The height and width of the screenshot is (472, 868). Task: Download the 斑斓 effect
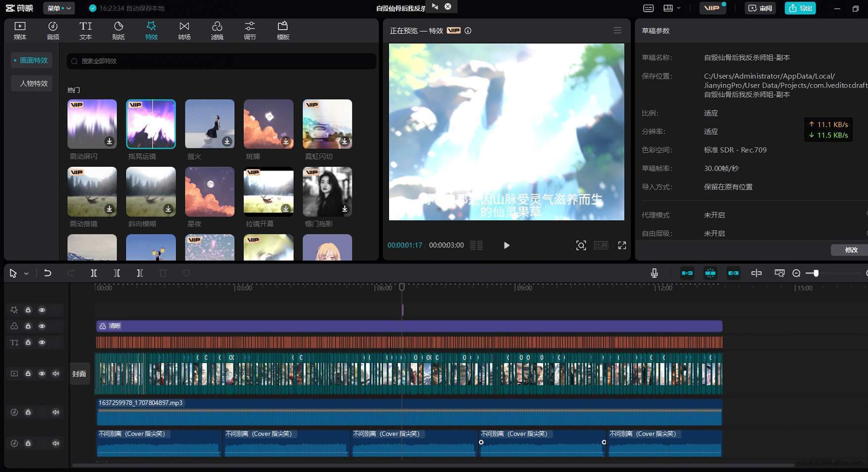[x=286, y=141]
